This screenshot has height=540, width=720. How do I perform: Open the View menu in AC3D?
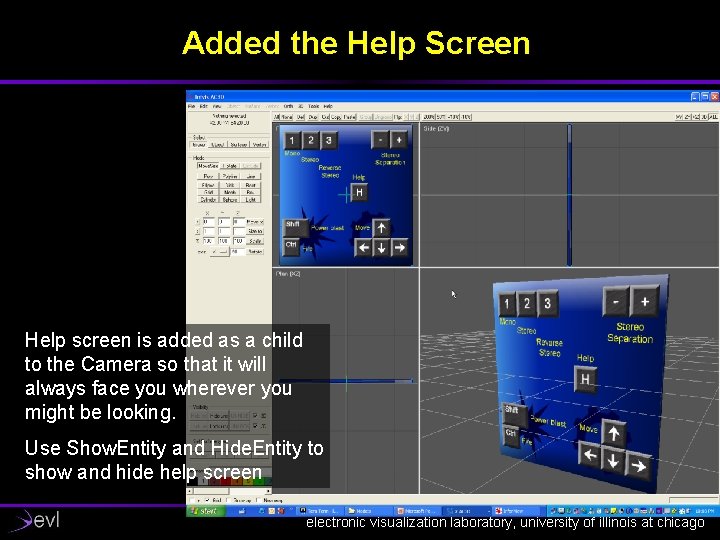click(217, 106)
